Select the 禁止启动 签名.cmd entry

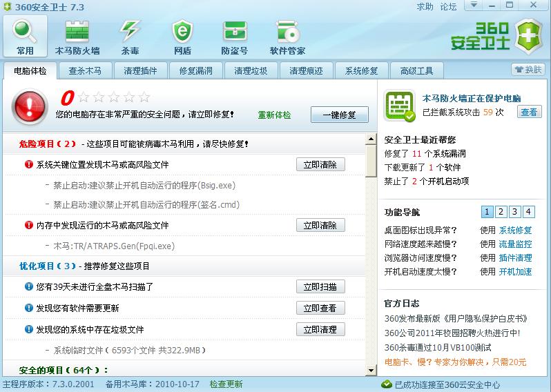point(146,204)
